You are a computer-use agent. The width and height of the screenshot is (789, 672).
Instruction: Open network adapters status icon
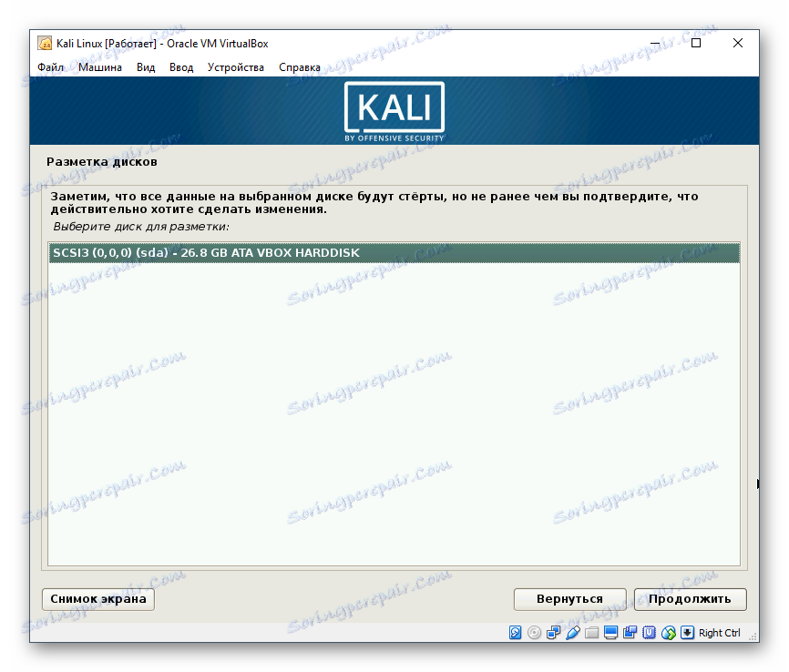(554, 632)
